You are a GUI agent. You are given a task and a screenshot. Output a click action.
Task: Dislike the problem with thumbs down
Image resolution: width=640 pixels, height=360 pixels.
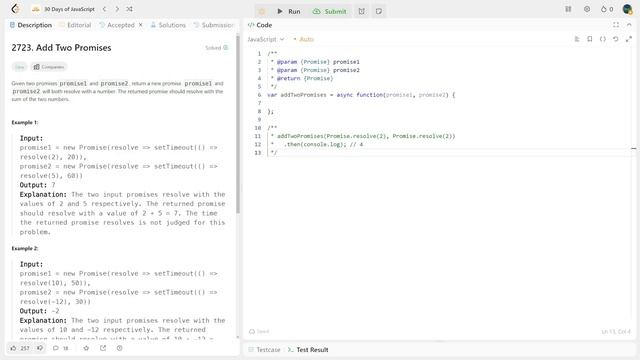(x=40, y=348)
